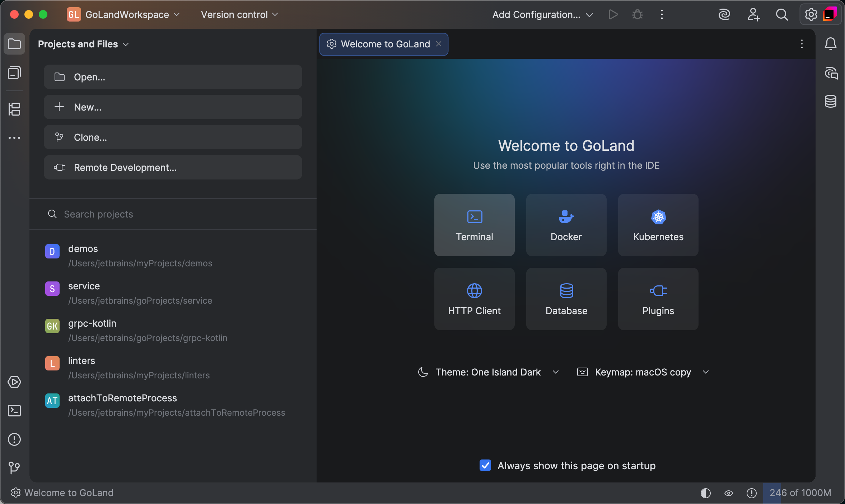Open the Problems tool window icon

coord(14,439)
